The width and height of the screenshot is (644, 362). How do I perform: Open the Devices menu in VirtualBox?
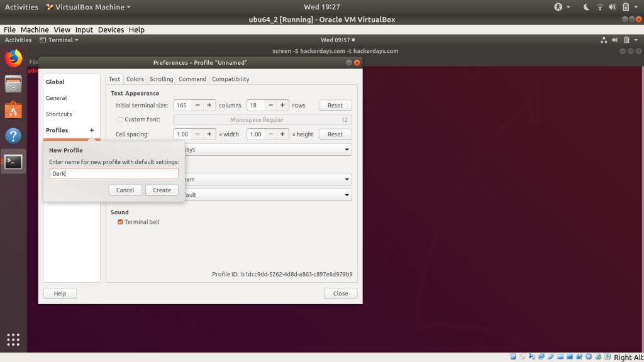(x=111, y=30)
